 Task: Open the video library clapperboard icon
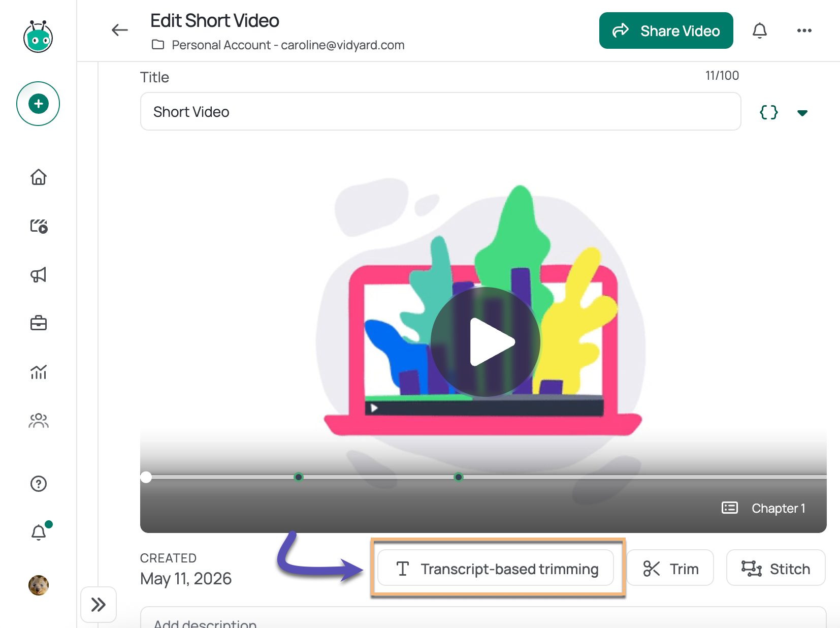coord(39,226)
